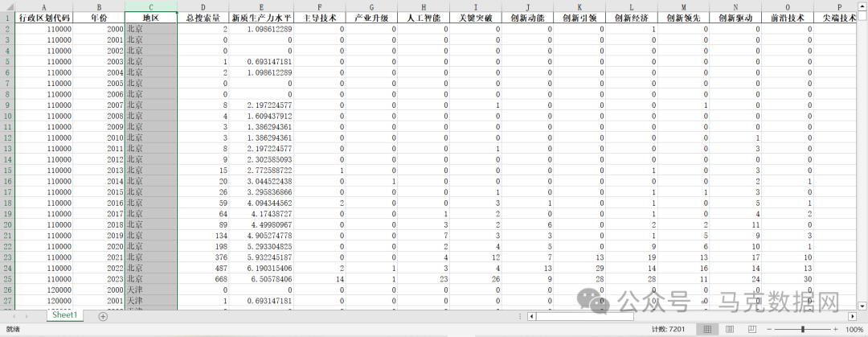Viewport: 868px width, 337px height.
Task: Click the 总搜索量 header cell
Action: pyautogui.click(x=203, y=18)
